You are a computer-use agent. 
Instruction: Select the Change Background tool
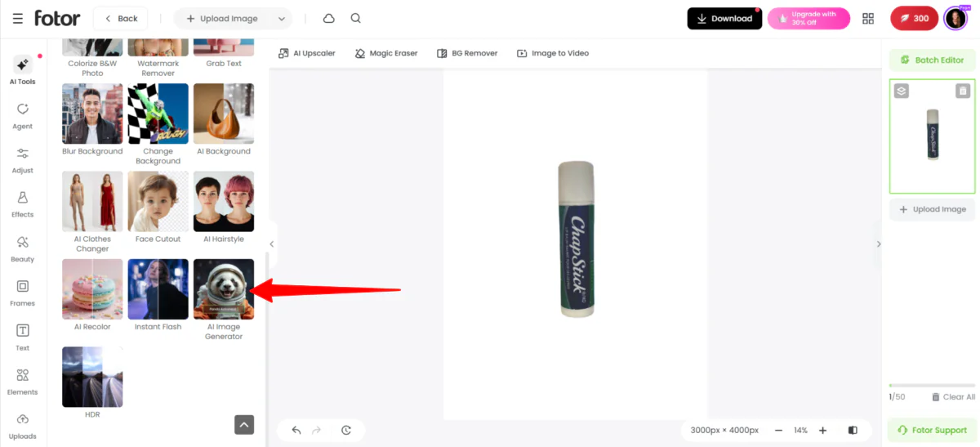(x=158, y=124)
